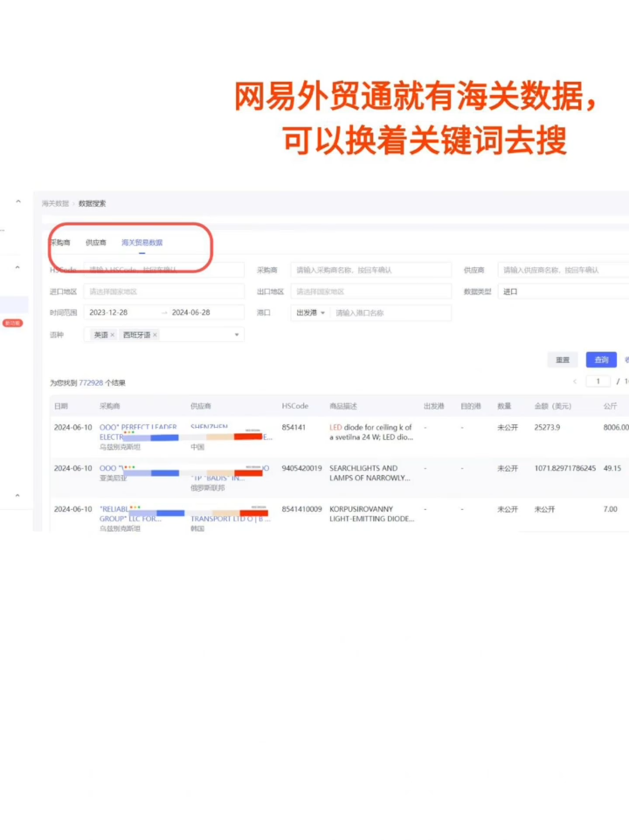Focus the HSCode input field
The width and height of the screenshot is (629, 840).
[164, 270]
